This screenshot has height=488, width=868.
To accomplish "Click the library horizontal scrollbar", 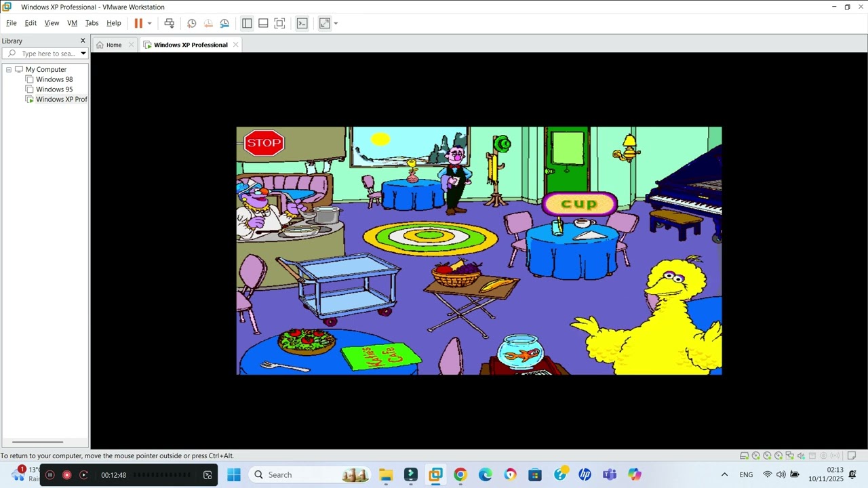I will [37, 442].
